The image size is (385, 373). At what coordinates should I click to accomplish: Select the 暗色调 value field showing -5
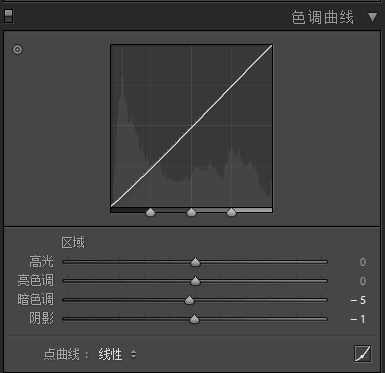click(358, 300)
